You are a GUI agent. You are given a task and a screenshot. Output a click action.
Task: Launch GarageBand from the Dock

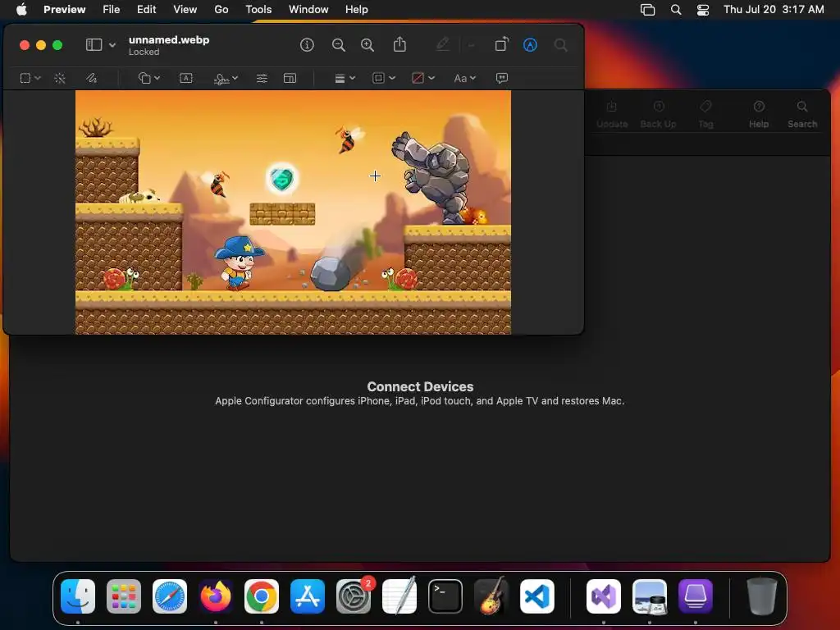(x=491, y=596)
